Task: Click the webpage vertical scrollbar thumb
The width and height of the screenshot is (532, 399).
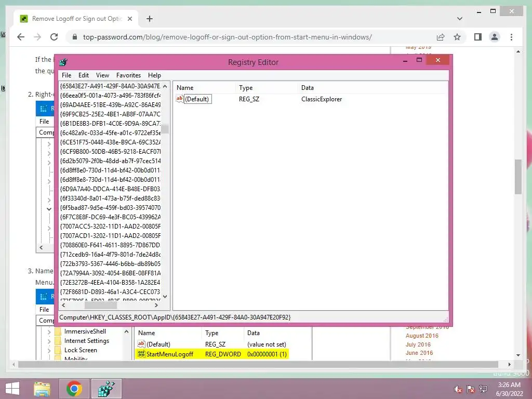Action: (518, 177)
